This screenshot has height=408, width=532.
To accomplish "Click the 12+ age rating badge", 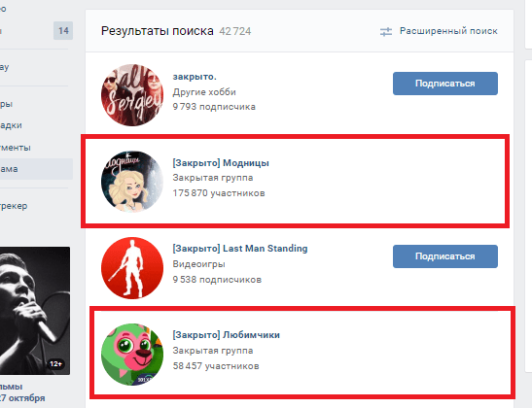I will (x=55, y=364).
